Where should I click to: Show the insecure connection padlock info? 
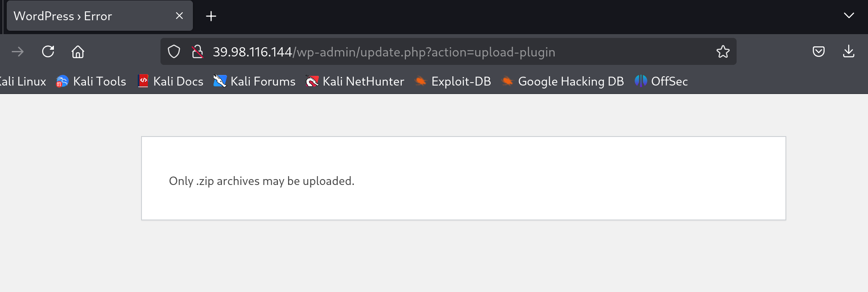click(197, 52)
